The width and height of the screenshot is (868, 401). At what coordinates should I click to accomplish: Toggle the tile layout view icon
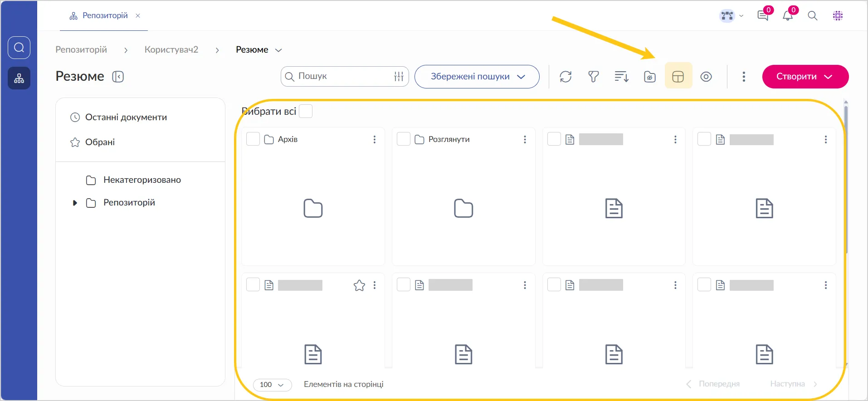[x=678, y=77]
